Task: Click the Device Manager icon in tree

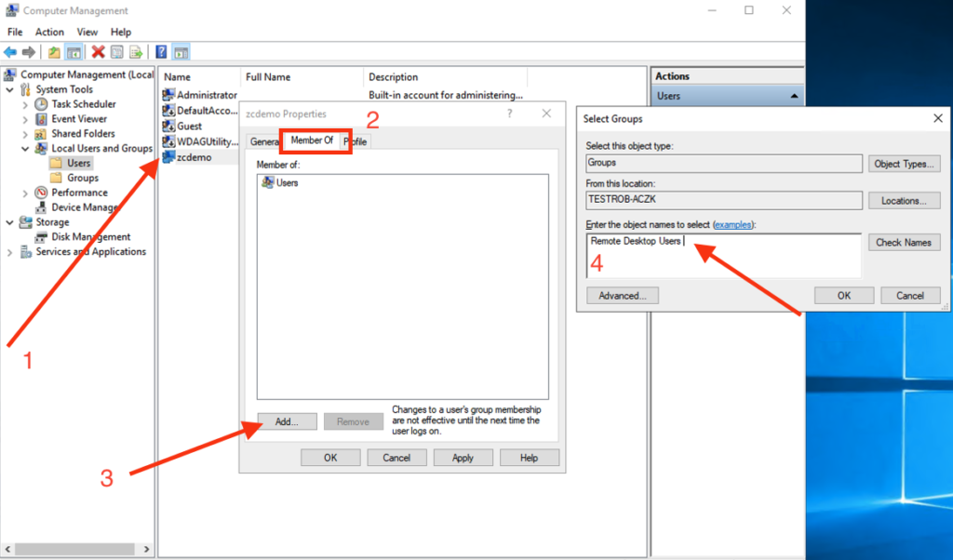Action: (41, 207)
